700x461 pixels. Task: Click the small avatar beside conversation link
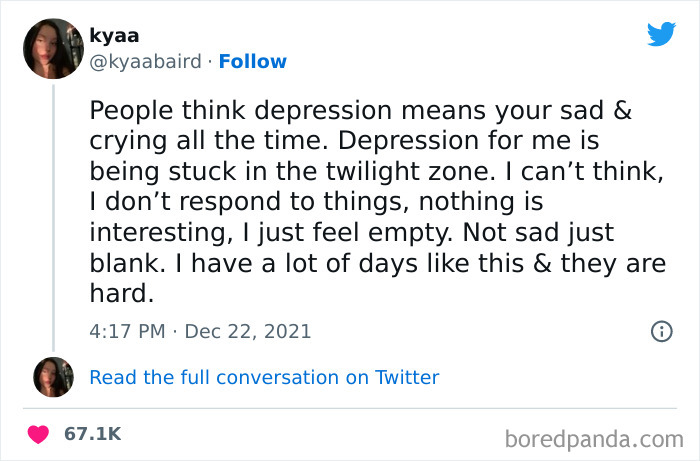click(53, 377)
